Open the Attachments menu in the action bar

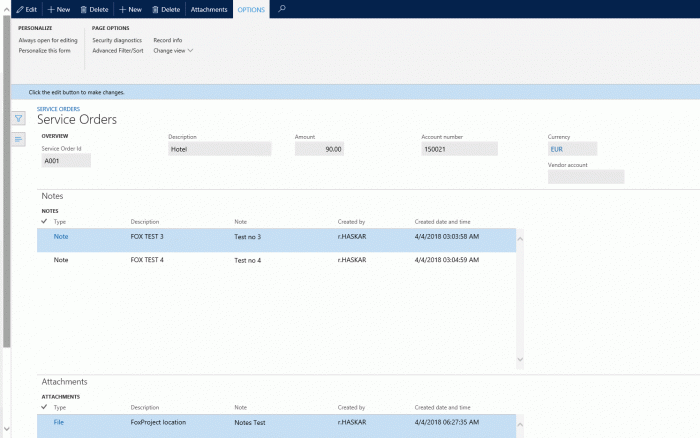point(209,9)
